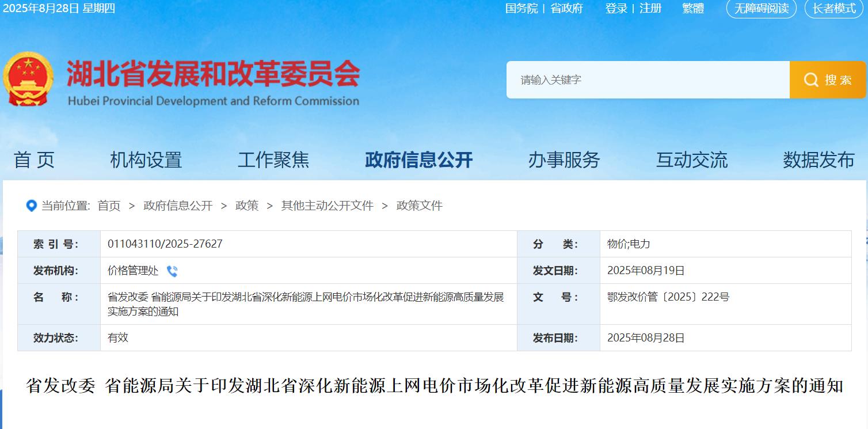Open 办事服务 navigation item

564,160
